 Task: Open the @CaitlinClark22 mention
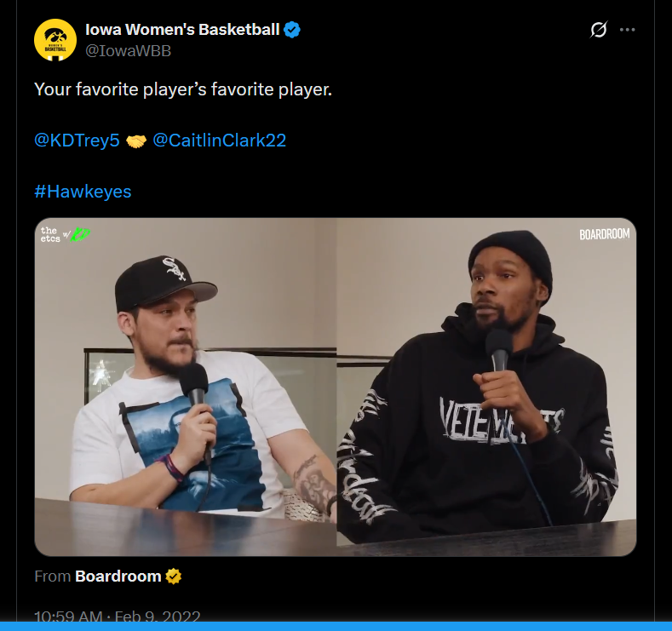point(220,140)
